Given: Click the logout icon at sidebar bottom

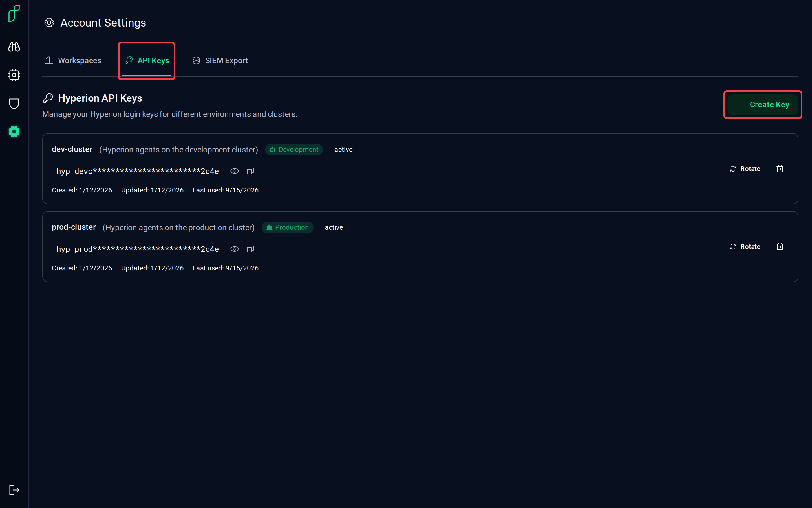Looking at the screenshot, I should (14, 490).
